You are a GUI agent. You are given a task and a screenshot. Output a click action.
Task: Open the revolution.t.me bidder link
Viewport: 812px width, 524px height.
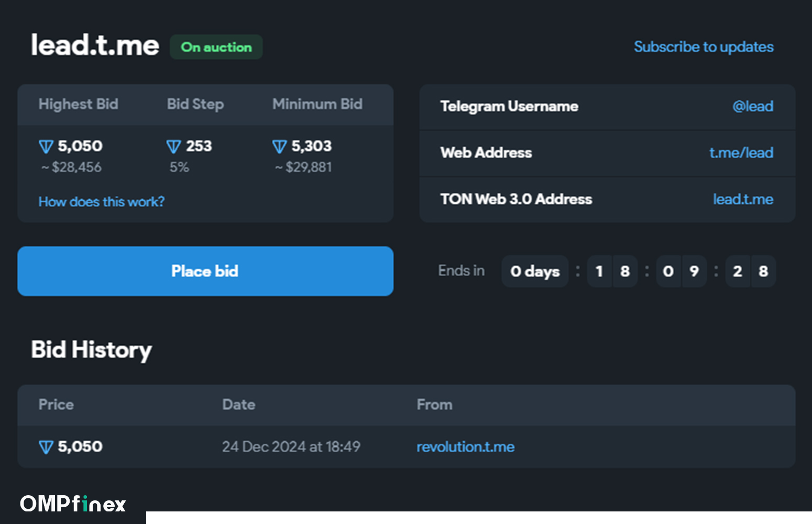[x=465, y=447]
